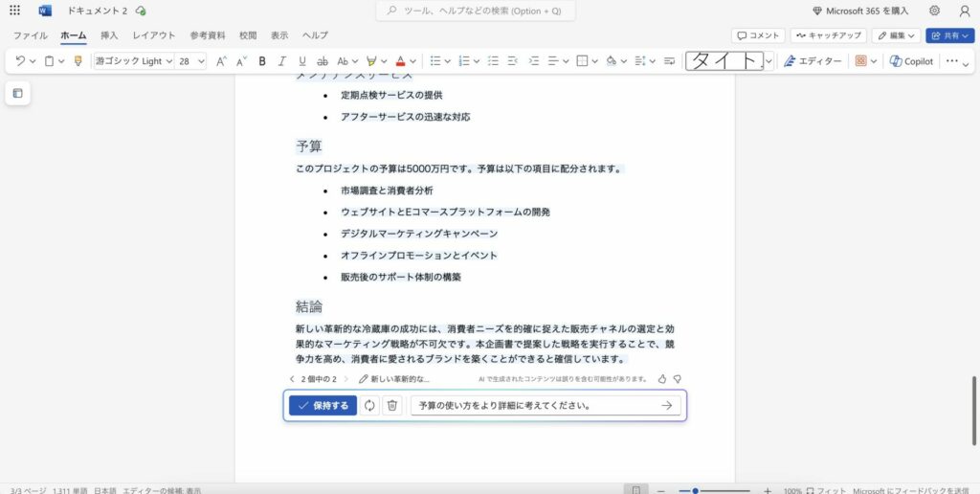Open the line spacing dropdown

(646, 60)
